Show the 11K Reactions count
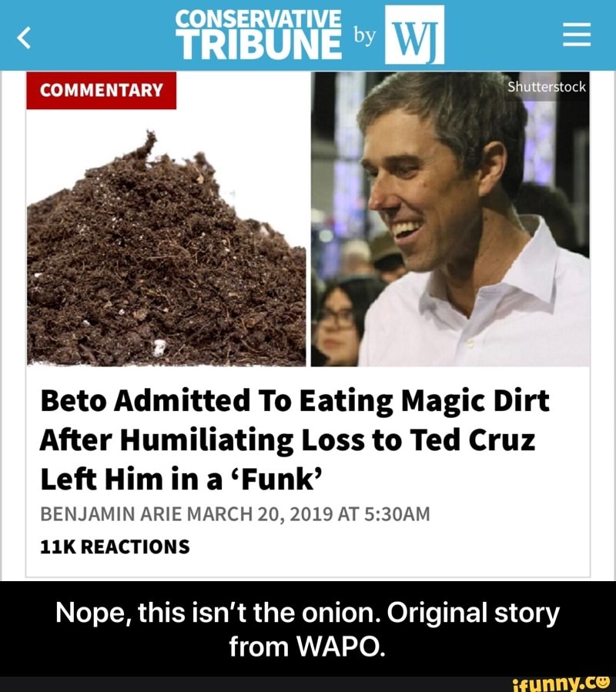Image resolution: width=616 pixels, height=692 pixels. pos(114,546)
